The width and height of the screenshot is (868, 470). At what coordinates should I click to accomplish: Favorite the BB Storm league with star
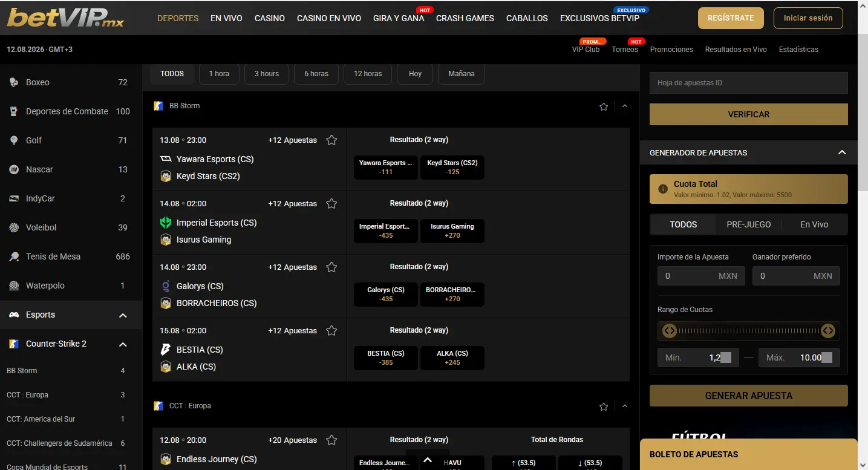pyautogui.click(x=604, y=106)
